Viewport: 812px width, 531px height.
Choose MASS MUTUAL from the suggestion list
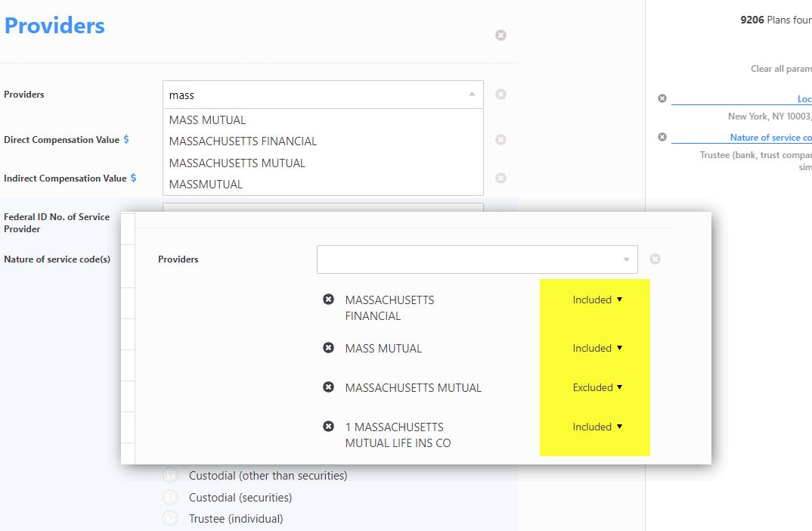coord(208,120)
